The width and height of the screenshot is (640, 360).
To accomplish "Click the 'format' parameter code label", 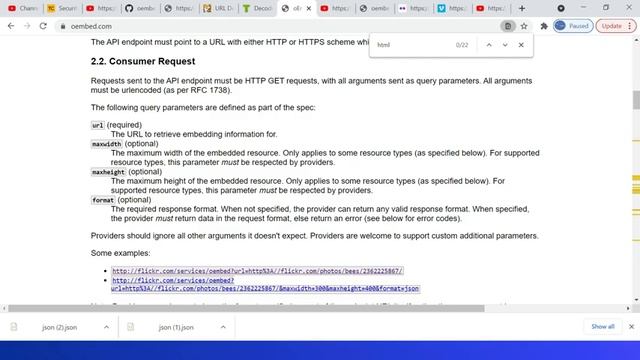I will pos(103,200).
